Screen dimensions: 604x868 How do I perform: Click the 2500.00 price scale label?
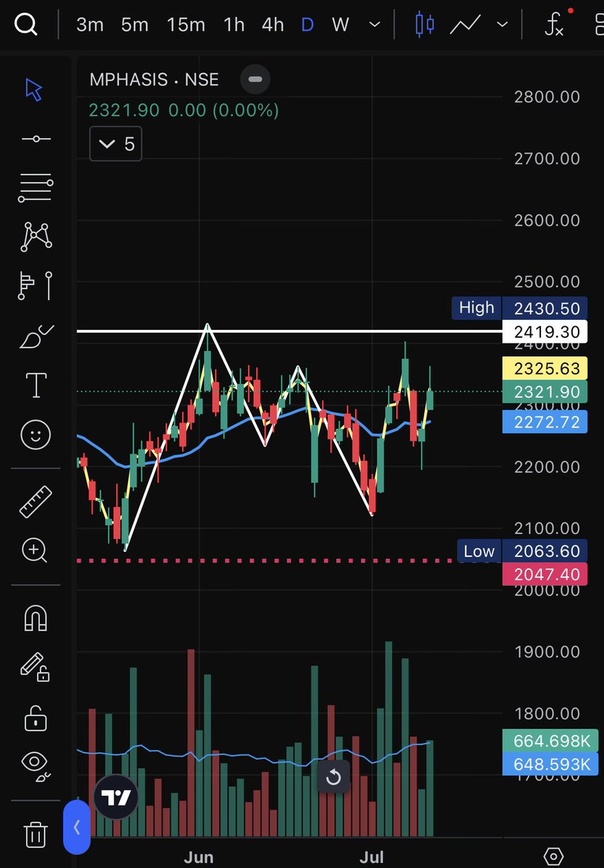click(x=547, y=281)
